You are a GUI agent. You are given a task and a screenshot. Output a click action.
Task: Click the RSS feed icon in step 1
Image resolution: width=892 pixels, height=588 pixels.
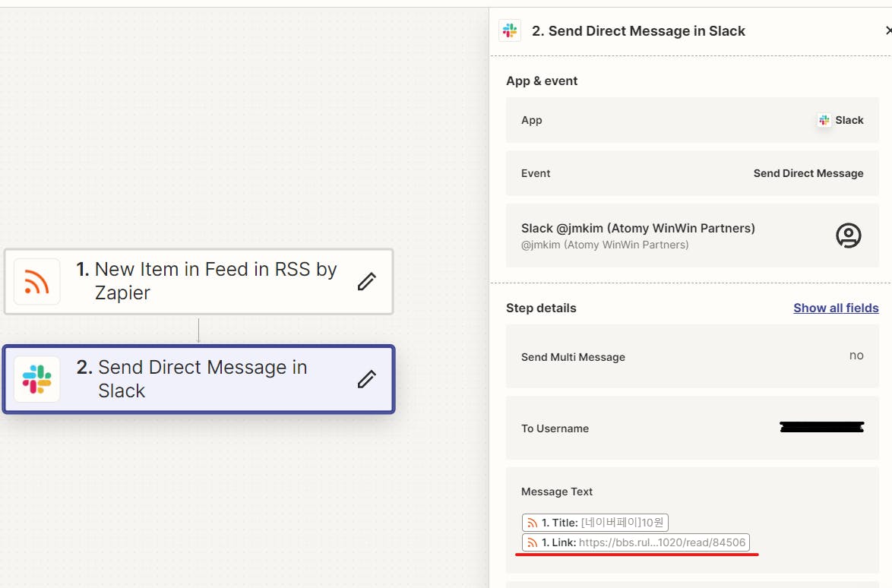coord(37,282)
